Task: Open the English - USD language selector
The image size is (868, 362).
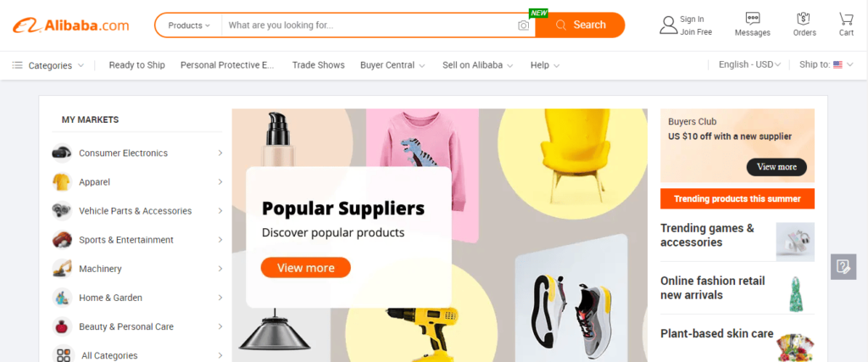Action: 749,64
